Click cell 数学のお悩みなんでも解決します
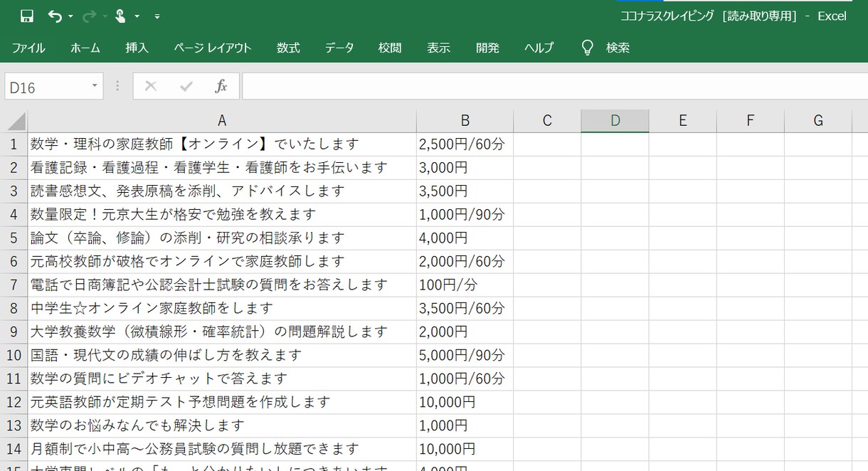Image resolution: width=868 pixels, height=471 pixels. (x=222, y=426)
